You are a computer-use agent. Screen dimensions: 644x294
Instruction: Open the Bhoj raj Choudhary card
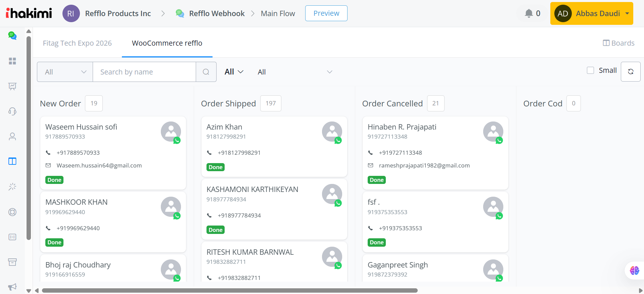(x=113, y=268)
